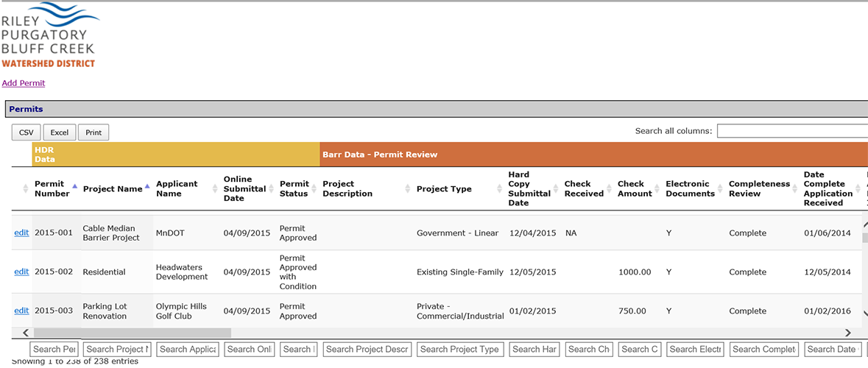The width and height of the screenshot is (868, 368).
Task: Click horizontal scrollbar right arrow
Action: tap(848, 333)
